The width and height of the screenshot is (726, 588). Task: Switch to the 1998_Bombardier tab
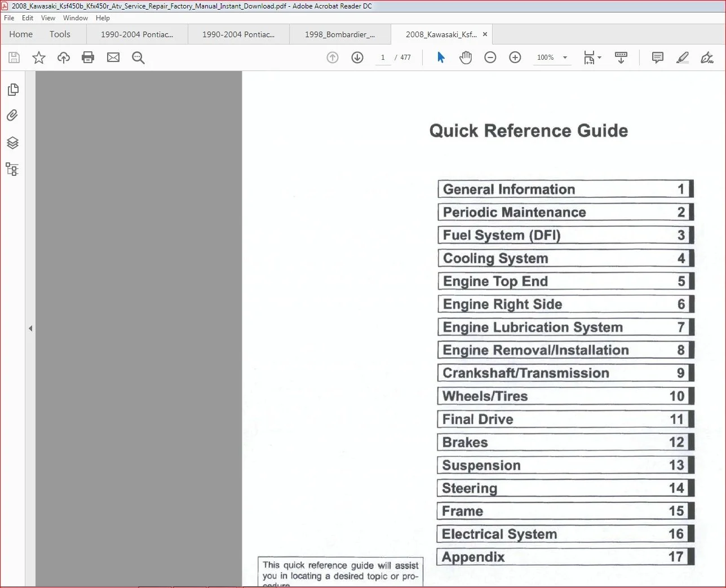(340, 34)
